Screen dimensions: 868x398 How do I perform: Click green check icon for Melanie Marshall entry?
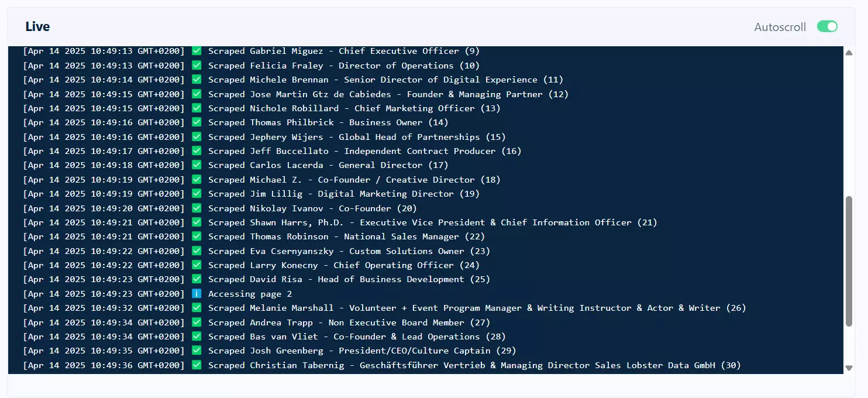pyautogui.click(x=197, y=308)
